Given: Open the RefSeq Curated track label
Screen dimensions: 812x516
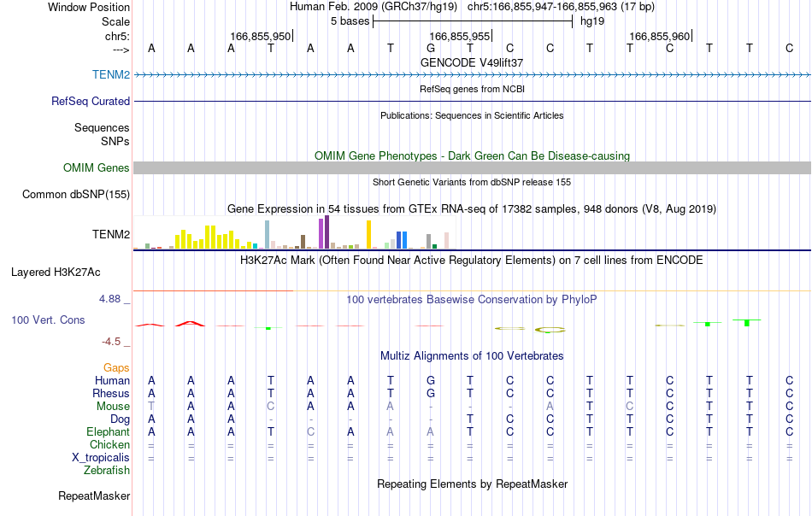Looking at the screenshot, I should tap(90, 101).
